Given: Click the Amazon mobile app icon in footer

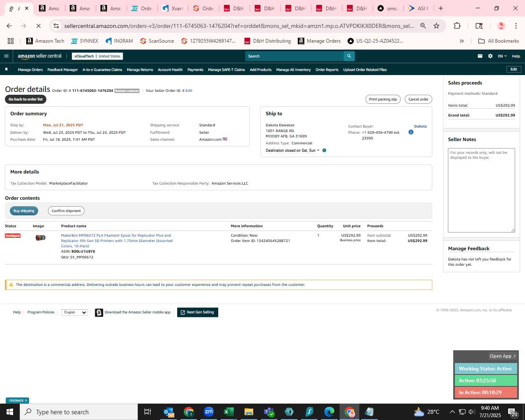Looking at the screenshot, I should (99, 313).
